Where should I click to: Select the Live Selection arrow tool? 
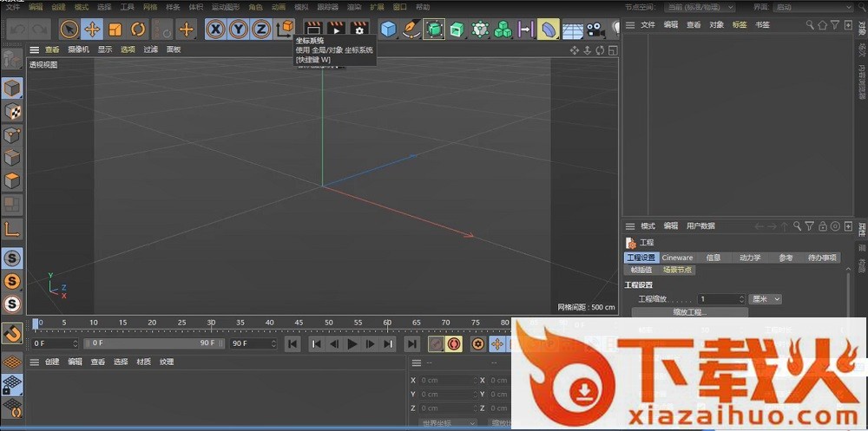tap(69, 29)
